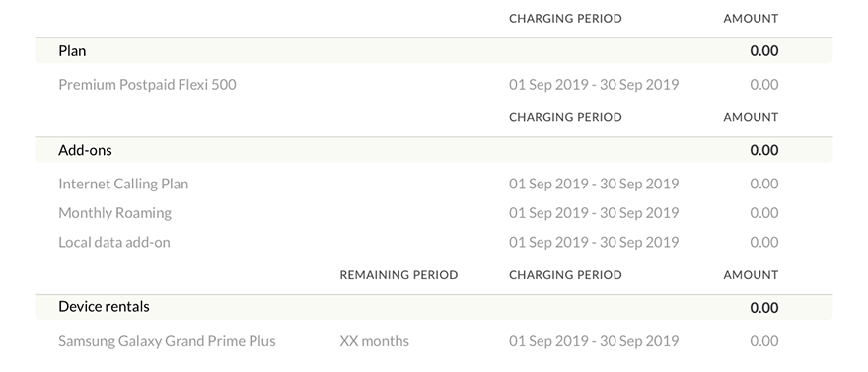Select Add-ons total amount 0.00
Screen dimensions: 868x372
763,150
